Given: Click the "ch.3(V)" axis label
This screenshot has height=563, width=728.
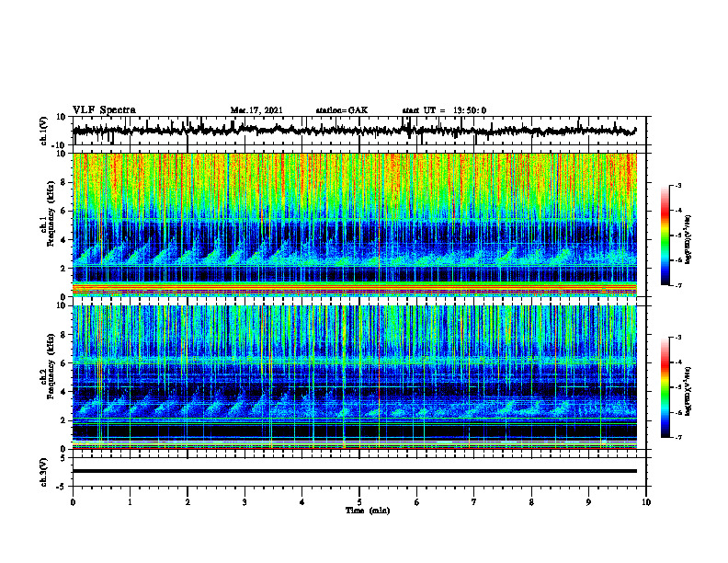Looking at the screenshot, I should pyautogui.click(x=43, y=472).
